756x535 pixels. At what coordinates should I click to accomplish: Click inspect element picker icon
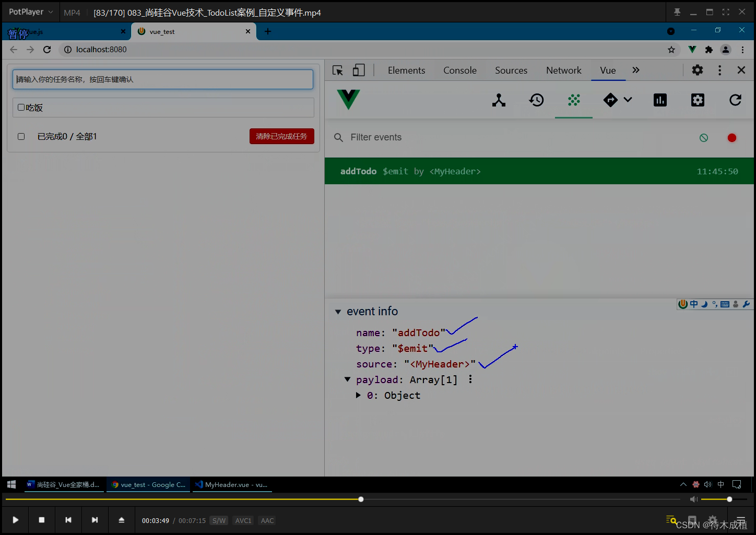(x=338, y=70)
